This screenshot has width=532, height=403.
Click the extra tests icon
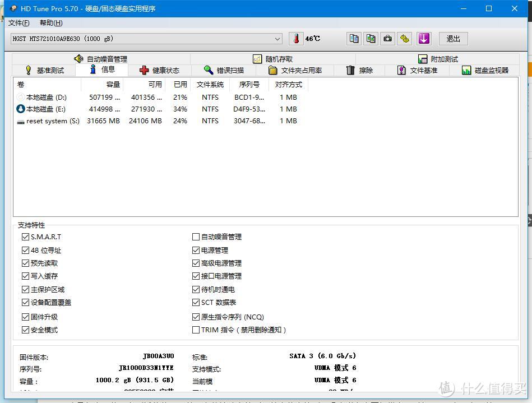(x=423, y=59)
